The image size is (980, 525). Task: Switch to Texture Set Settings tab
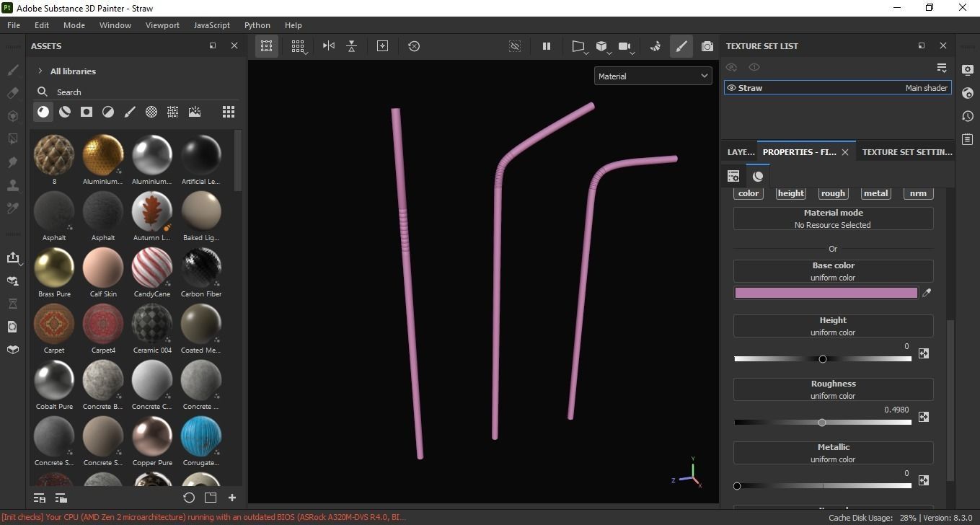907,152
